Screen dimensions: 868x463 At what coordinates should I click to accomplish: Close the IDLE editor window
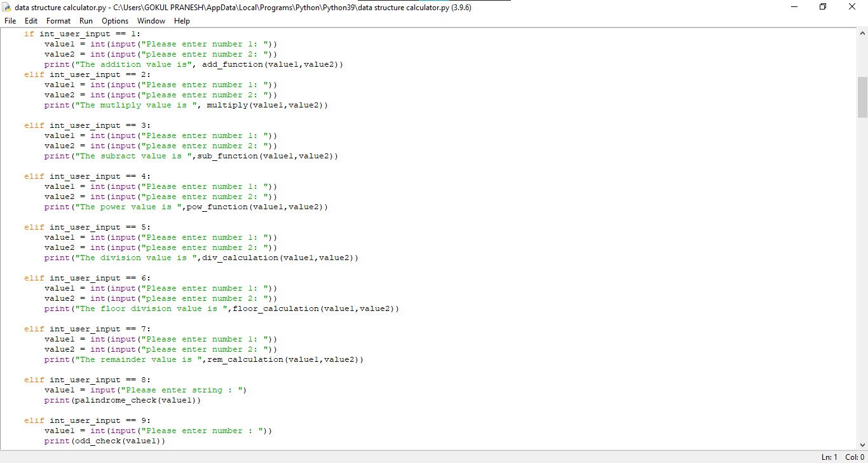pos(853,7)
